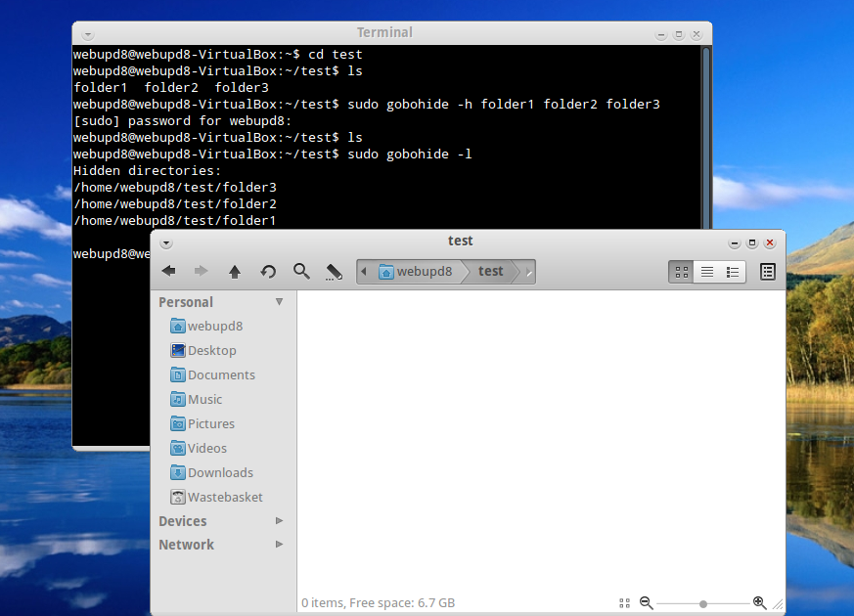The height and width of the screenshot is (616, 854).
Task: Click the edit location pencil icon
Action: [x=334, y=271]
